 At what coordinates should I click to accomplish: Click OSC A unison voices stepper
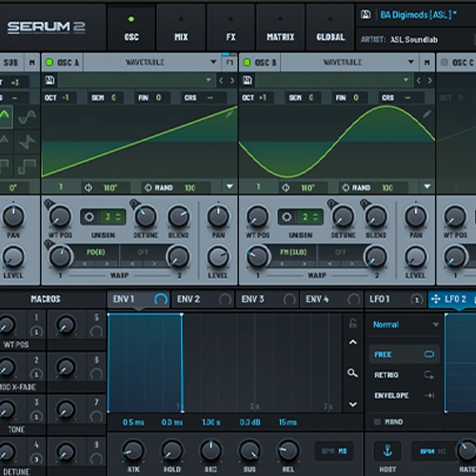[112, 217]
